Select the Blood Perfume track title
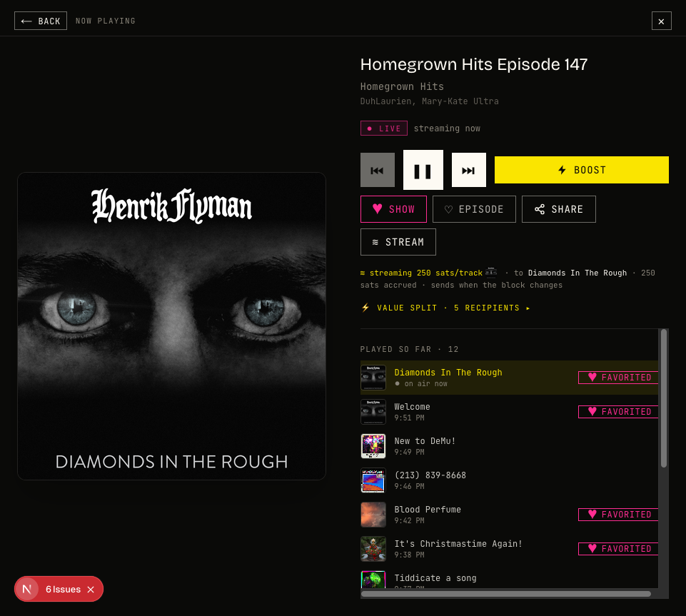 click(428, 510)
